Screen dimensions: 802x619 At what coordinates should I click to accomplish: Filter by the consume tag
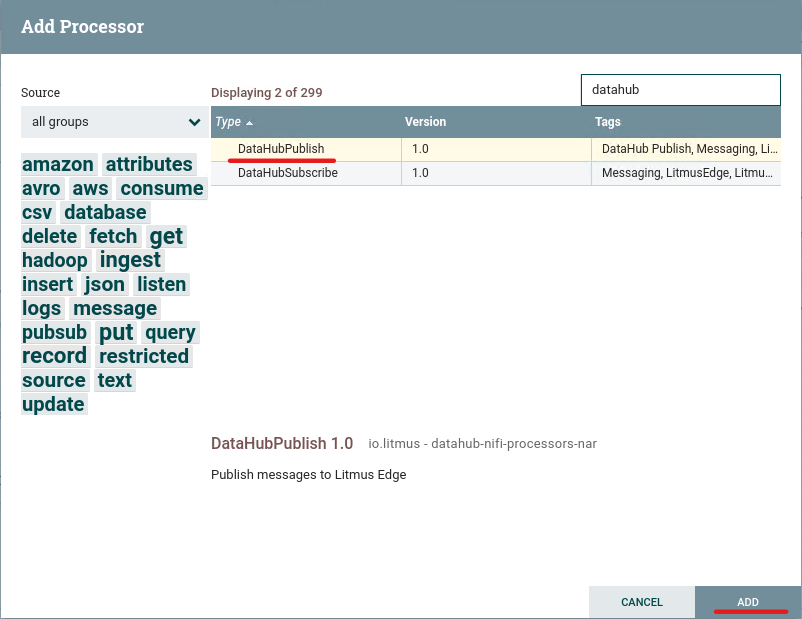(x=162, y=188)
